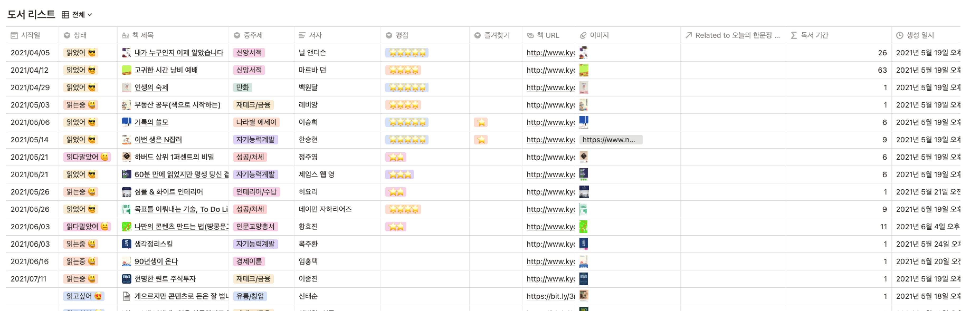Click the 시작일 date column header
This screenshot has height=311, width=980.
coord(30,35)
